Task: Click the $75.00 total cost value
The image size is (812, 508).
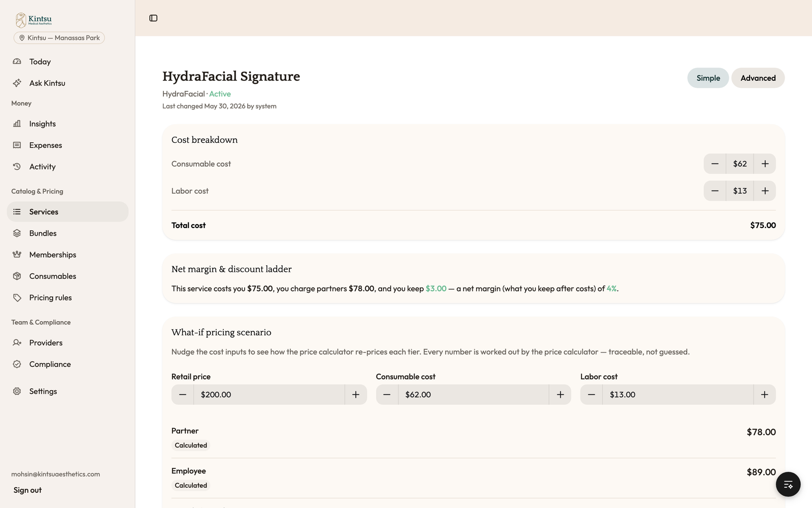Action: coord(763,225)
